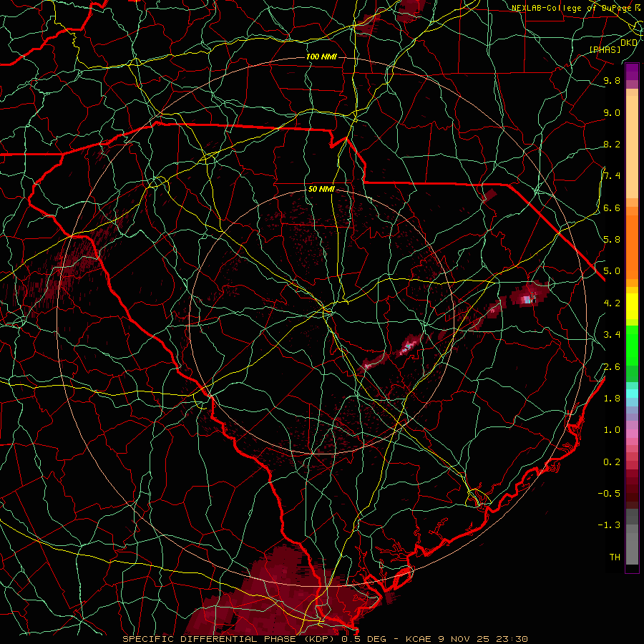Select the 8.2 value on the color scale
Viewport: 644px width, 644px height.
click(x=612, y=144)
